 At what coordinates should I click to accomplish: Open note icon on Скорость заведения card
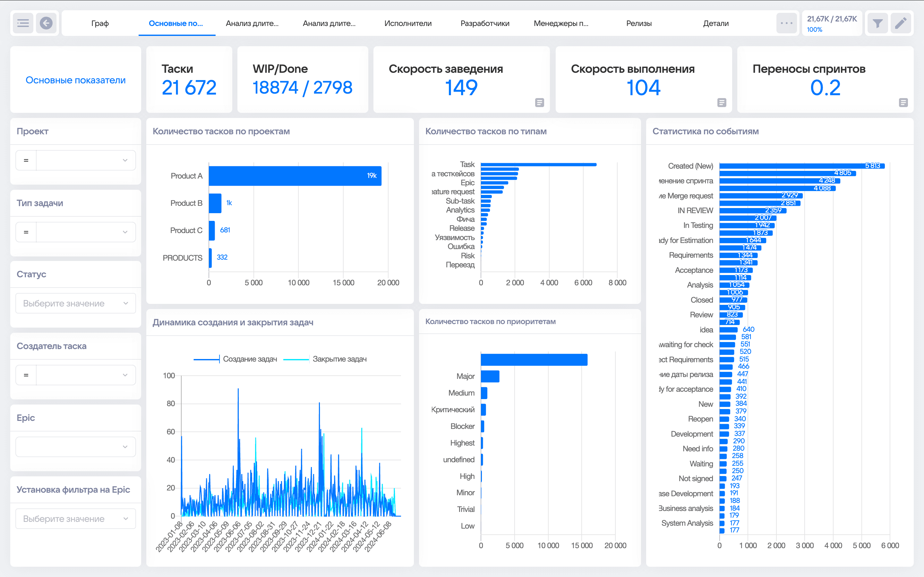click(539, 102)
